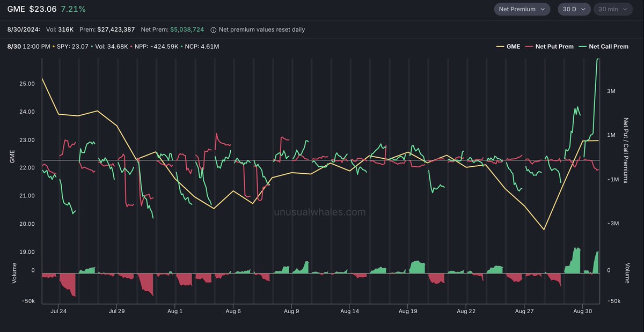Click the chevron on the 30 D pill
This screenshot has width=644, height=332.
(x=583, y=9)
